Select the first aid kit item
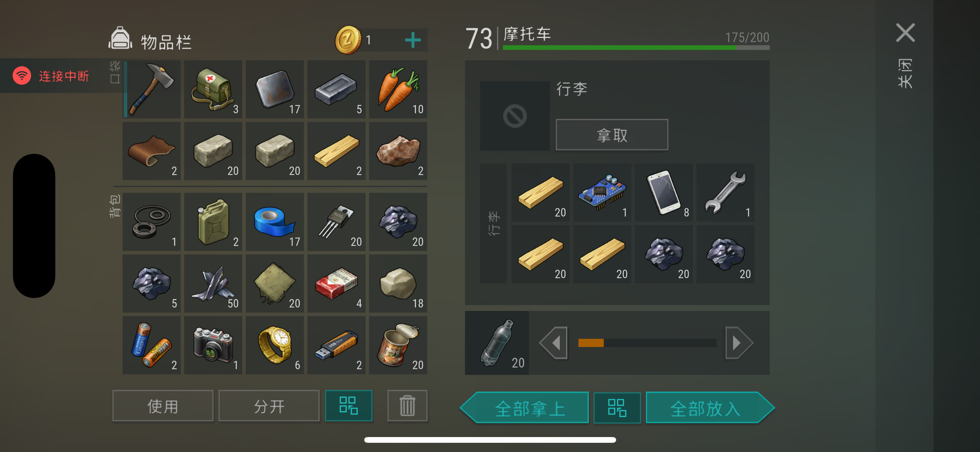This screenshot has width=980, height=452. pos(213,89)
